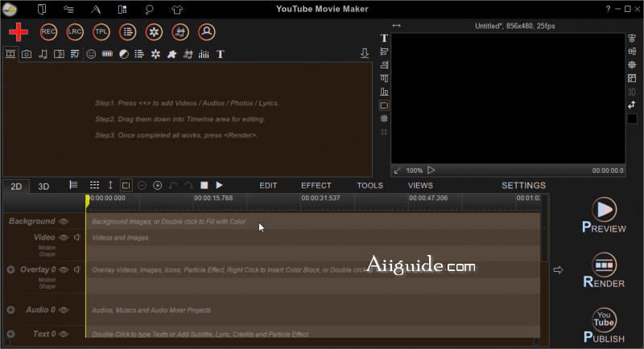This screenshot has height=349, width=644.
Task: Open the T-shirt skin icon
Action: (177, 10)
